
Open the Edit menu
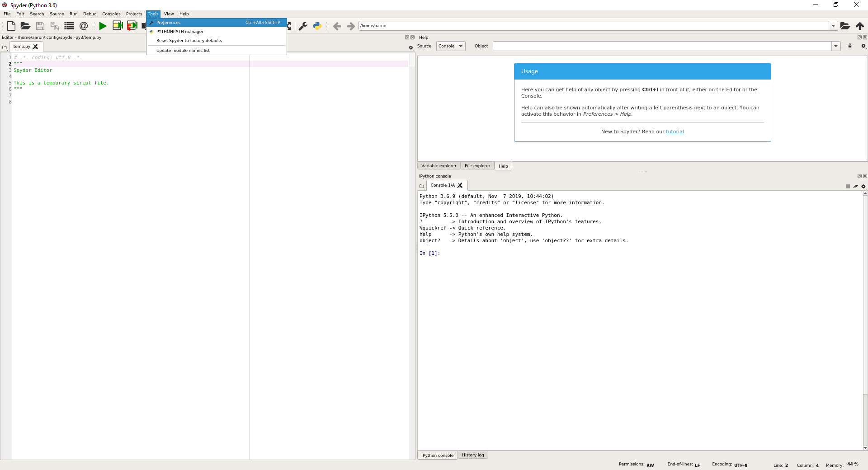click(x=20, y=14)
